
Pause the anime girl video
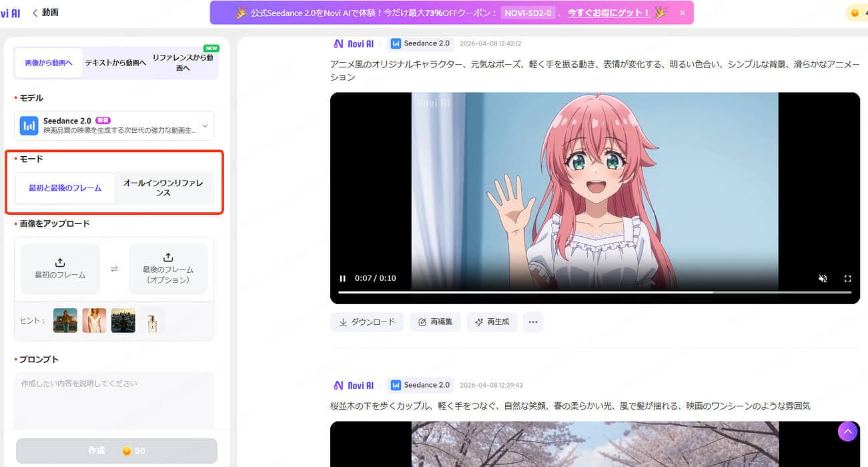[342, 278]
